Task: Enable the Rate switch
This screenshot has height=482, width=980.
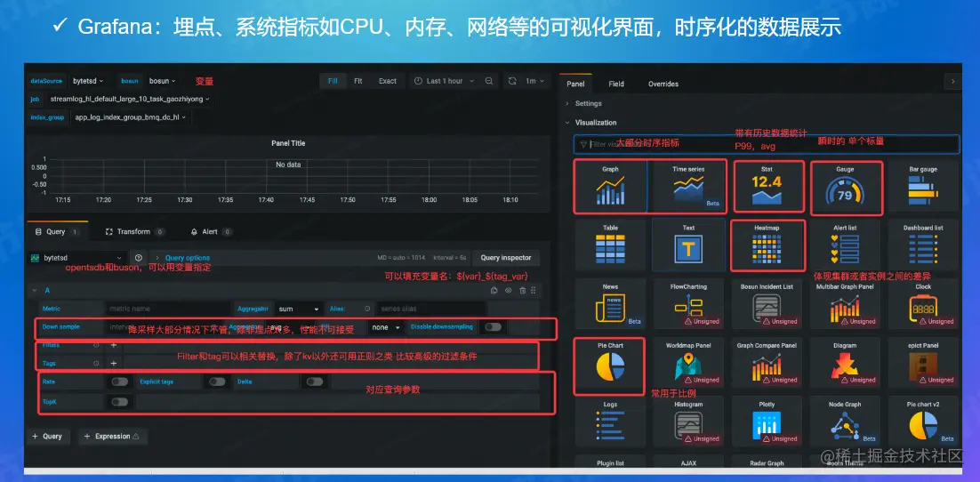Action: point(119,382)
